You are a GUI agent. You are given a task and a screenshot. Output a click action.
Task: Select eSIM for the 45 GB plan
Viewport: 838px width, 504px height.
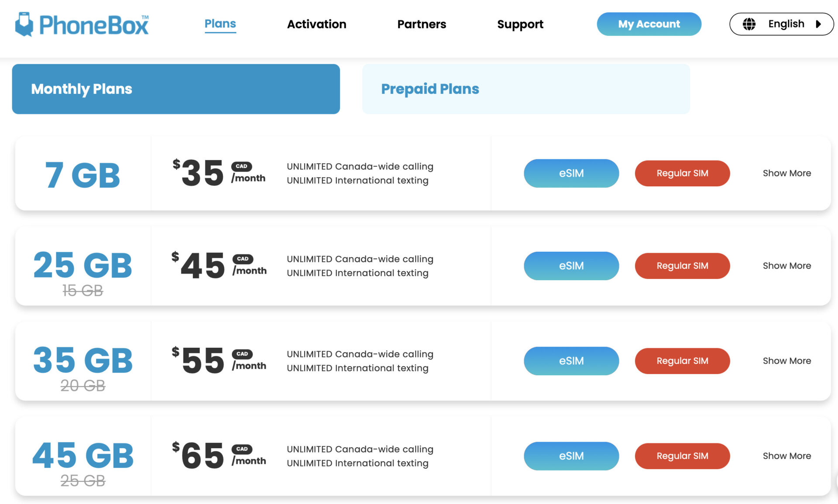[x=571, y=456]
